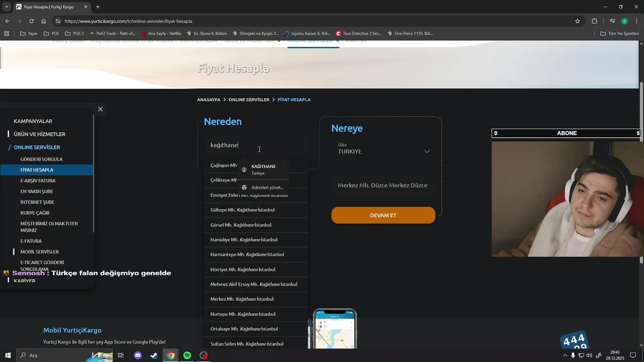The width and height of the screenshot is (644, 362).
Task: Open the True Detective bookmark
Action: (359, 34)
